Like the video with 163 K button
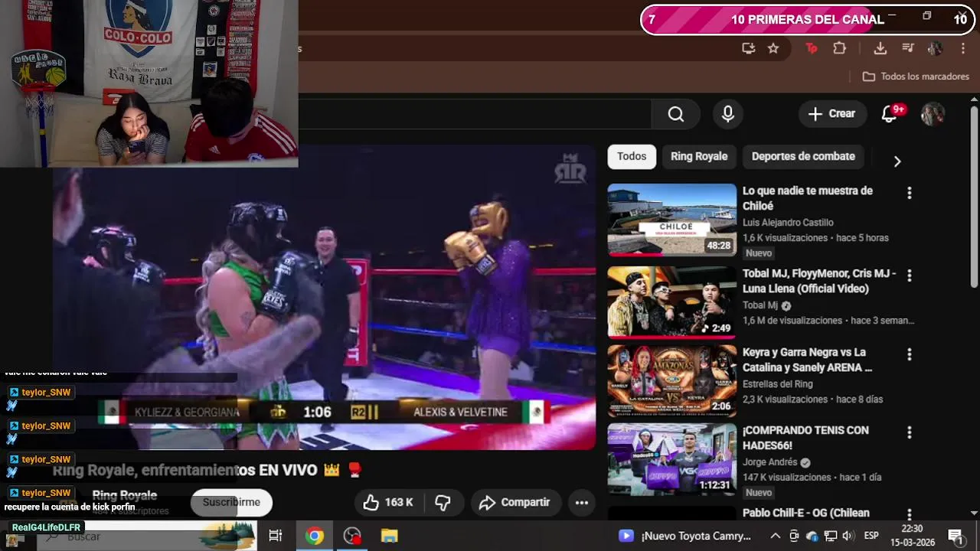The width and height of the screenshot is (980, 551). point(388,502)
